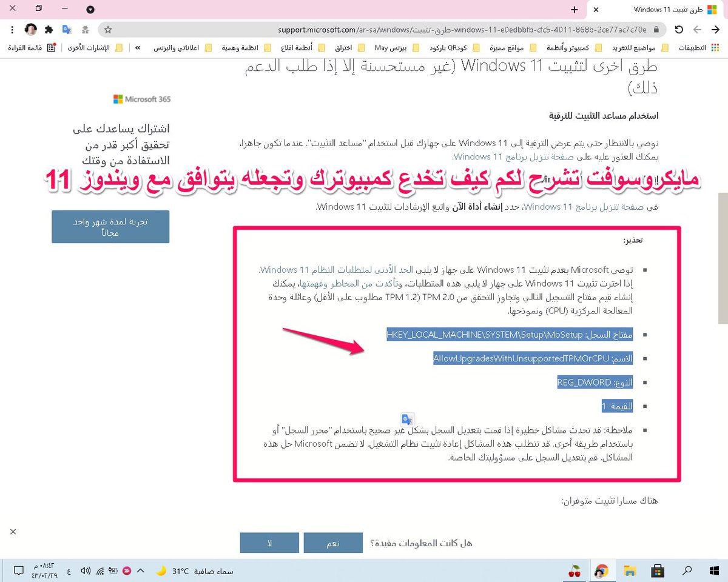Open a new browser tab with the plus button

tap(575, 10)
